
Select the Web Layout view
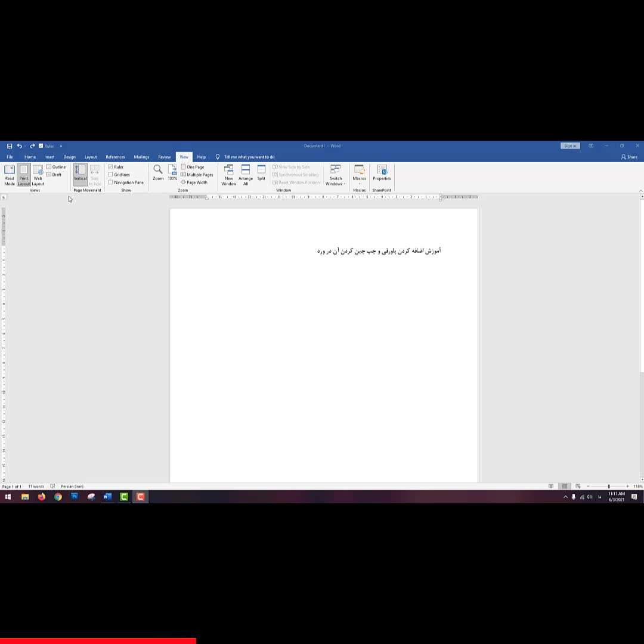pos(38,175)
